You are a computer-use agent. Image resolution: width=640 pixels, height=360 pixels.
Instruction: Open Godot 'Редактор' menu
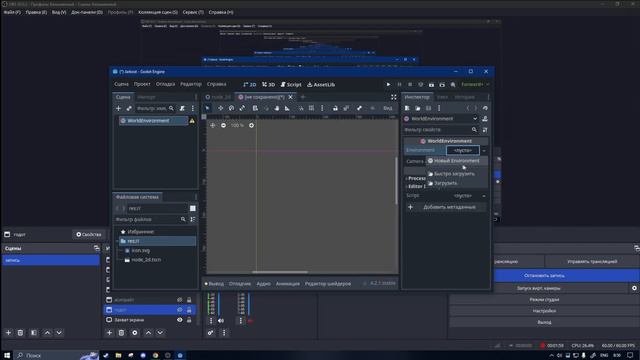click(191, 84)
